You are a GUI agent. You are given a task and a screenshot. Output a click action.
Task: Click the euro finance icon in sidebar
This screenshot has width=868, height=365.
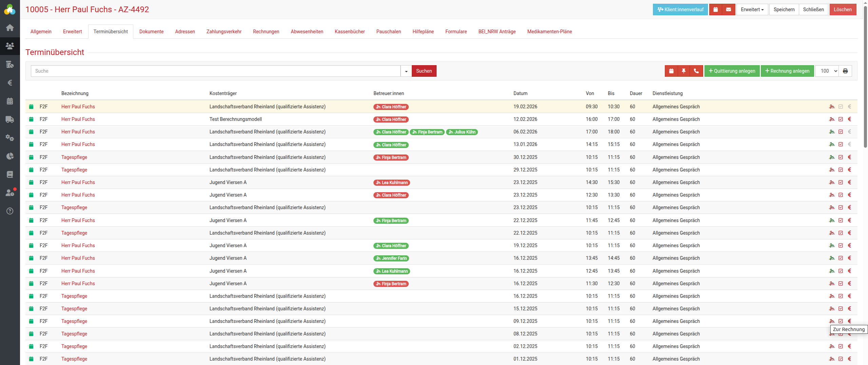click(x=10, y=83)
